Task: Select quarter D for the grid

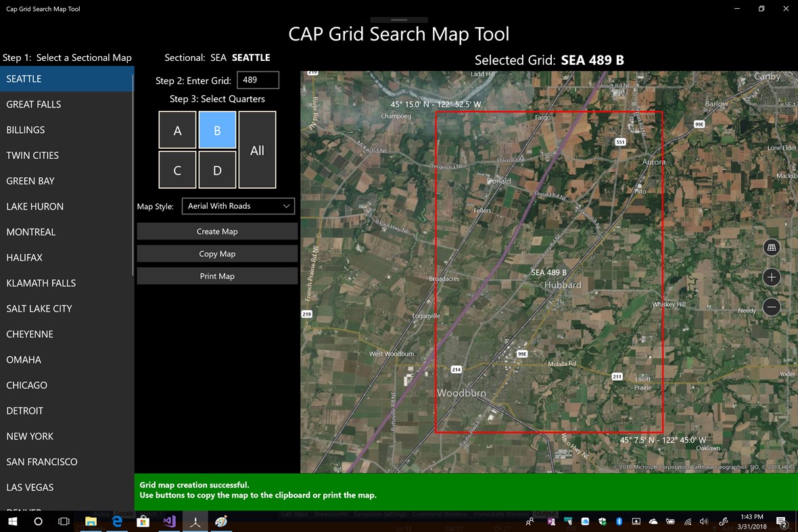Action: [217, 170]
